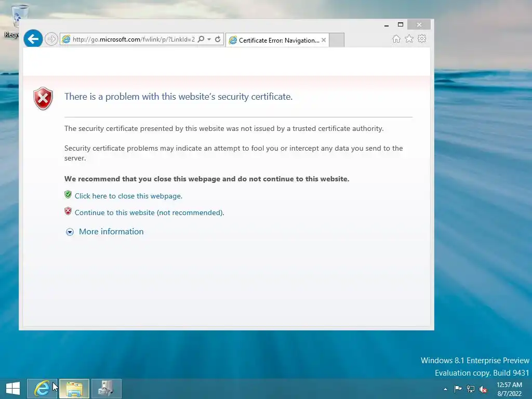The width and height of the screenshot is (532, 399).
Task: Open the third taskbar program icon
Action: (x=106, y=389)
